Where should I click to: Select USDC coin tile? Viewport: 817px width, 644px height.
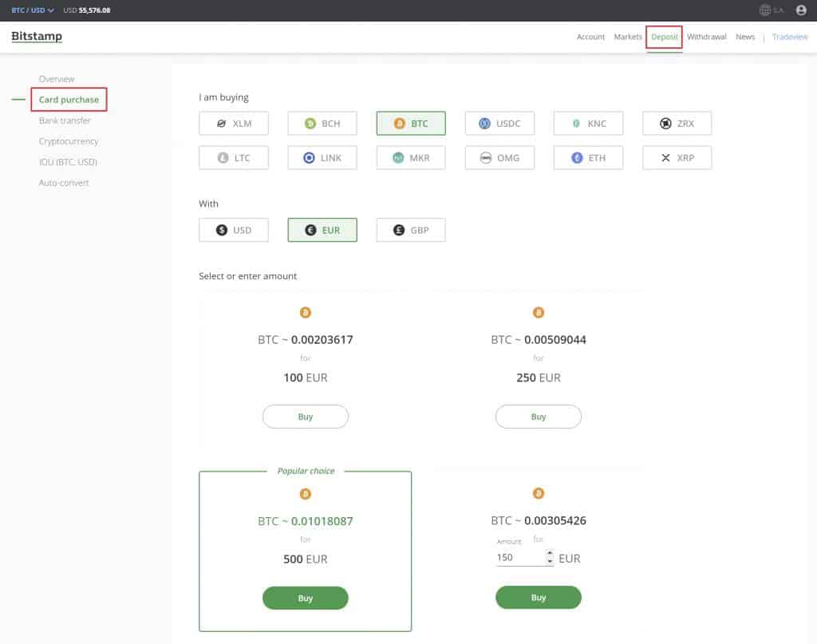(x=499, y=124)
